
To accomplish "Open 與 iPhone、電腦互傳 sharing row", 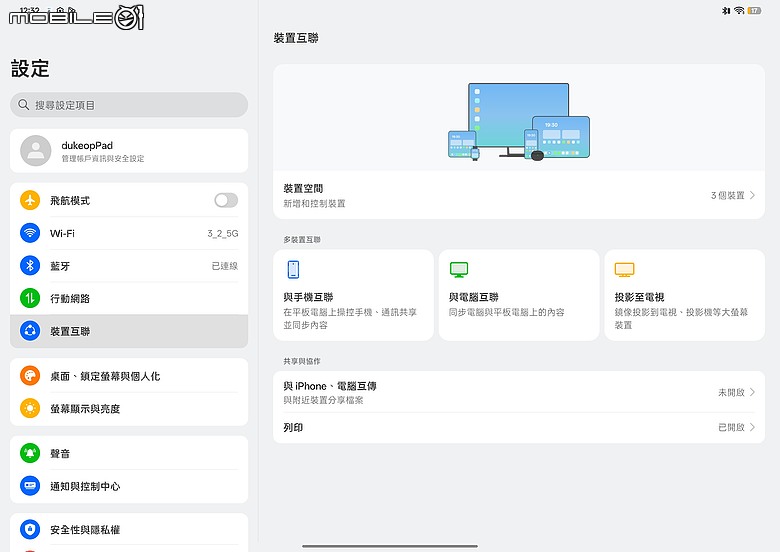I will click(x=519, y=392).
